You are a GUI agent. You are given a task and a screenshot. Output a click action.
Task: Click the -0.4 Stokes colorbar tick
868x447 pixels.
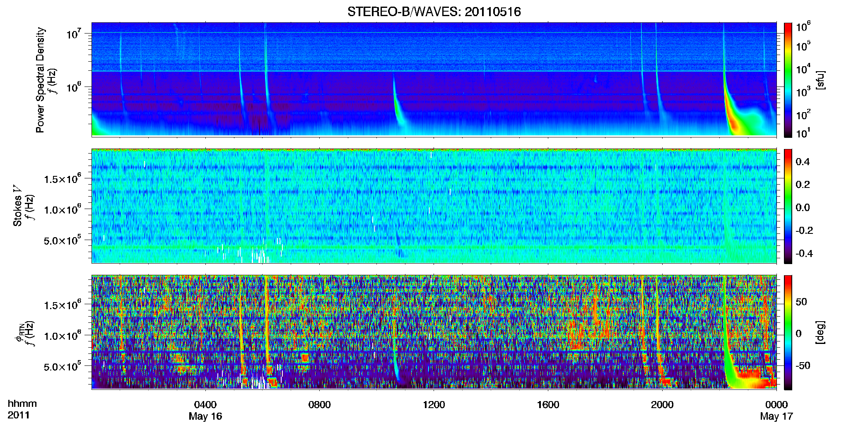pos(804,253)
